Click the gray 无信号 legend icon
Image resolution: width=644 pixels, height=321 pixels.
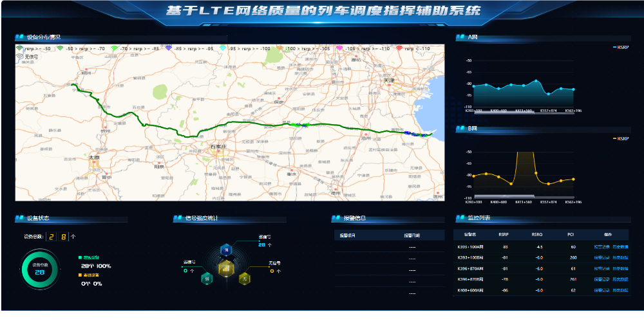20,57
